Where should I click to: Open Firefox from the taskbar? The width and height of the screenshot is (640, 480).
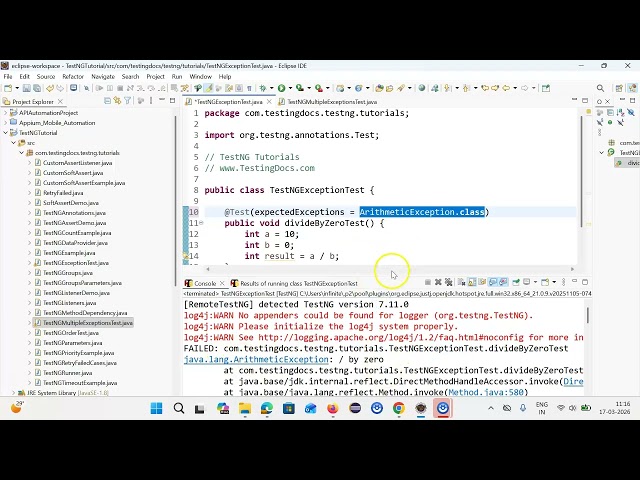(333, 408)
